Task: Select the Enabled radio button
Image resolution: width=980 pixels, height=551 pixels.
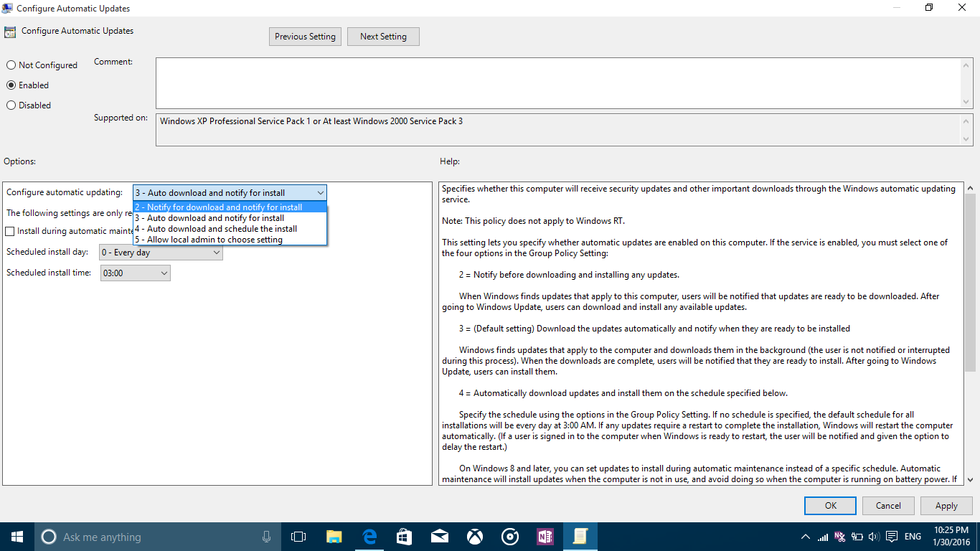Action: click(11, 85)
